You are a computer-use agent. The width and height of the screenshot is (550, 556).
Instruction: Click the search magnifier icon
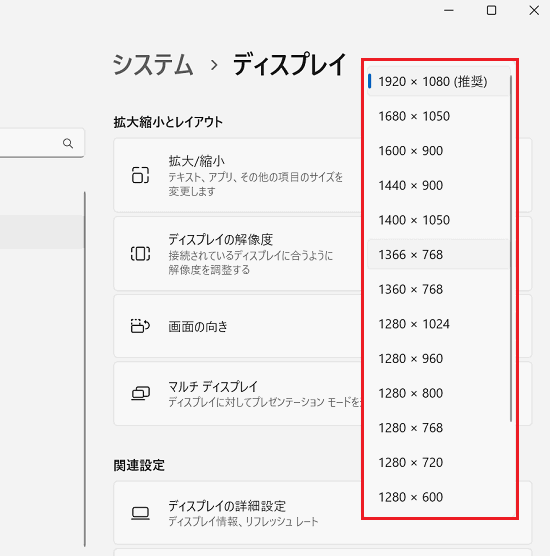pos(68,143)
